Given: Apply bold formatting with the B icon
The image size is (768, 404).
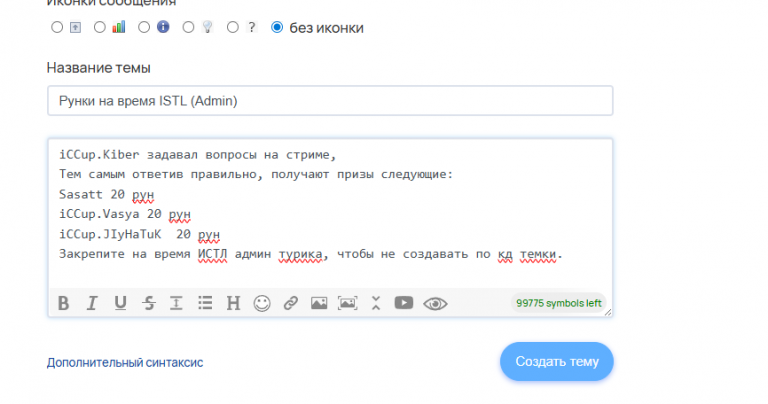Looking at the screenshot, I should (63, 303).
